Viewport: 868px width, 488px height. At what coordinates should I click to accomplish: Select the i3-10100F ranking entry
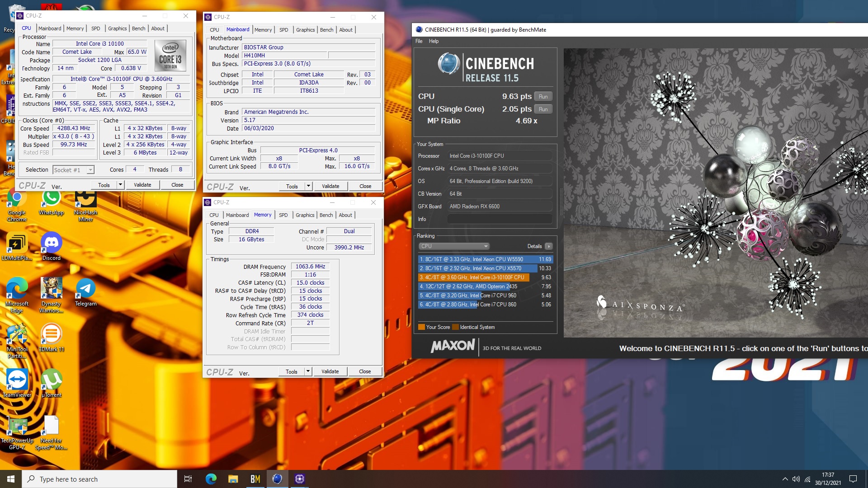[485, 277]
